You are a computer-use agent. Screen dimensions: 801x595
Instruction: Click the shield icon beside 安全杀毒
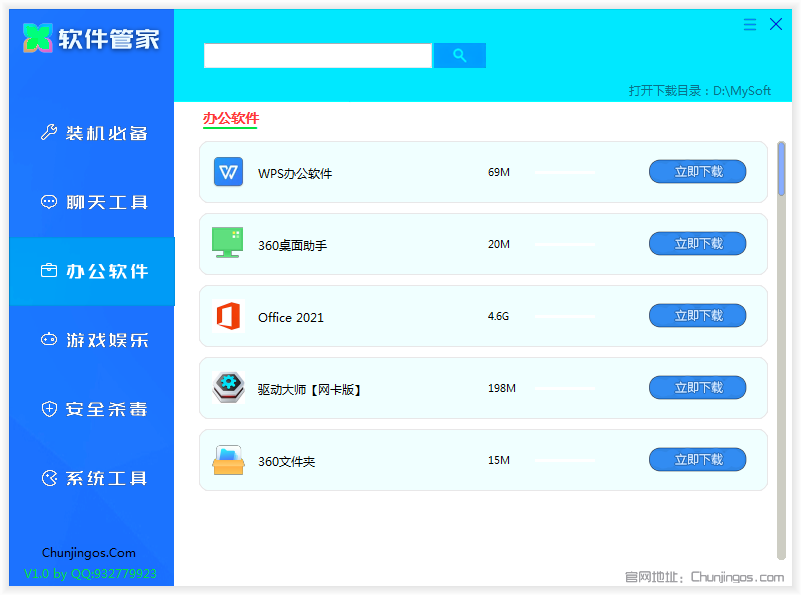pos(49,409)
